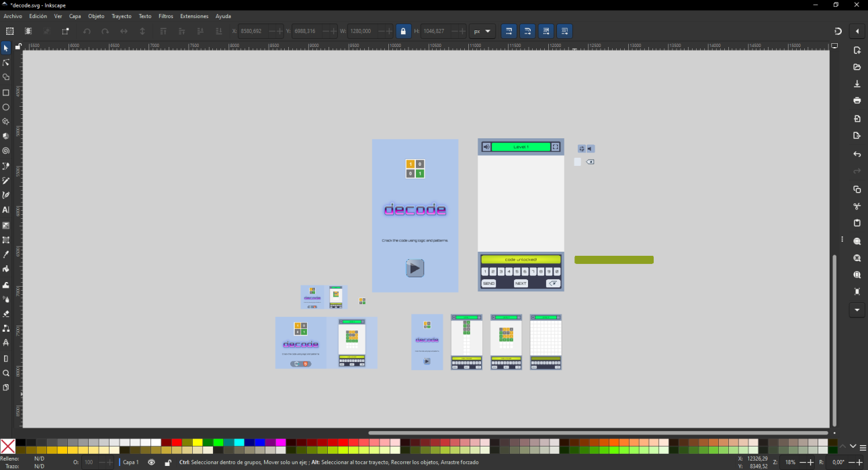
Task: Click the Capa 1 layer indicator
Action: pos(130,463)
